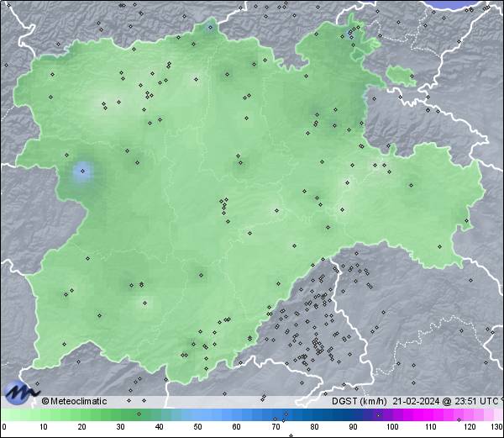The width and height of the screenshot is (504, 438).
Task: Click the 60 value on the scale
Action: 237,427
